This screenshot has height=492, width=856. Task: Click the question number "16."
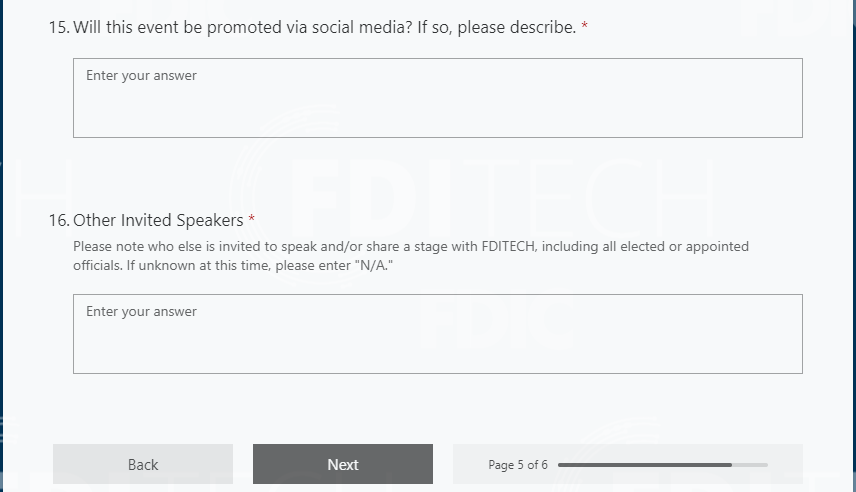point(59,220)
